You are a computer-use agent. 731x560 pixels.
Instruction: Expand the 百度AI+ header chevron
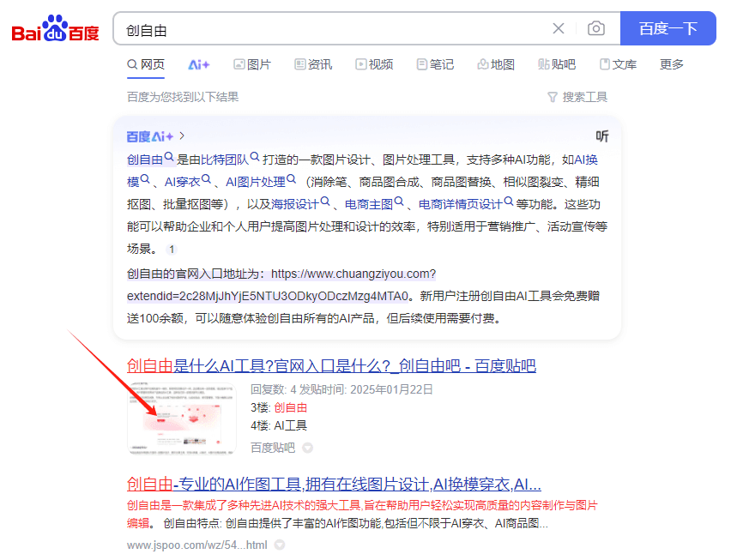[x=182, y=136]
